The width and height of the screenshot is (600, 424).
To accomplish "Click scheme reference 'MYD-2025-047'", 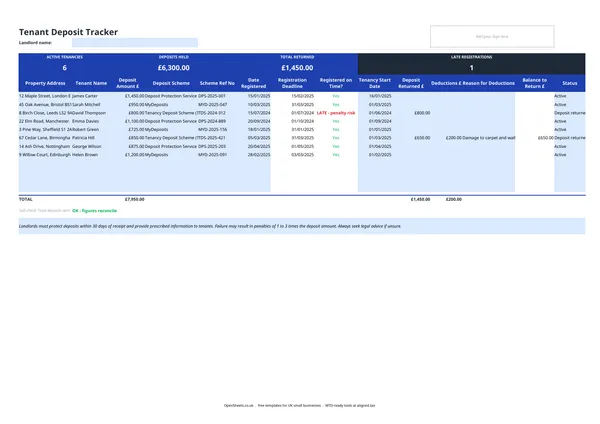I will 212,104.
